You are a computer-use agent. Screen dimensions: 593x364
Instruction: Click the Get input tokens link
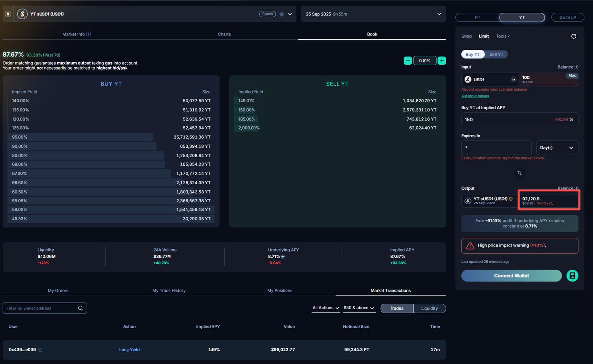point(475,96)
